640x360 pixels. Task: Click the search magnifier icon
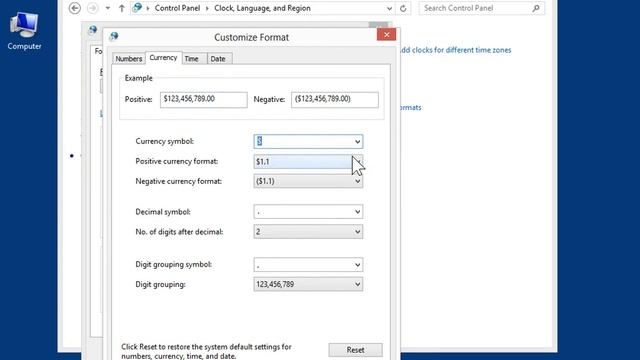click(x=536, y=8)
